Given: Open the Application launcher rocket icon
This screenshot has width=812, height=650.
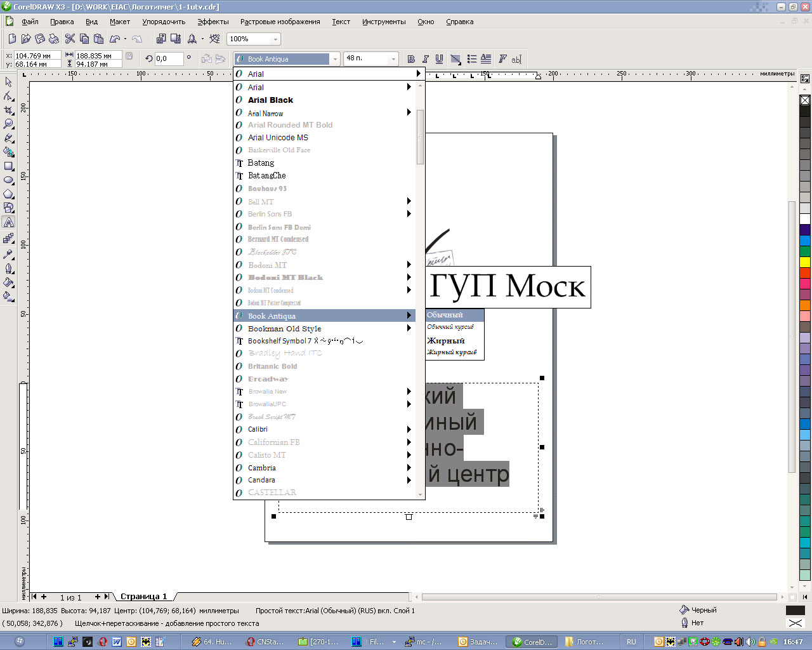Looking at the screenshot, I should [x=192, y=39].
